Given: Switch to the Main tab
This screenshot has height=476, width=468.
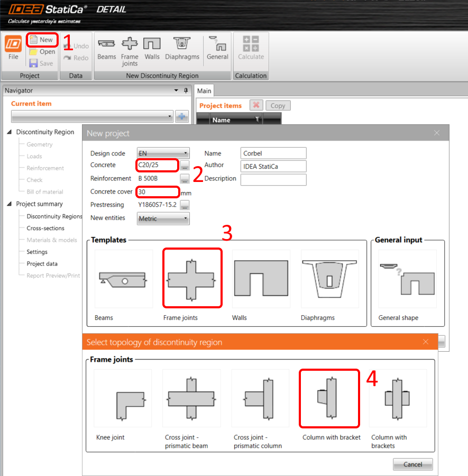Looking at the screenshot, I should tap(204, 90).
